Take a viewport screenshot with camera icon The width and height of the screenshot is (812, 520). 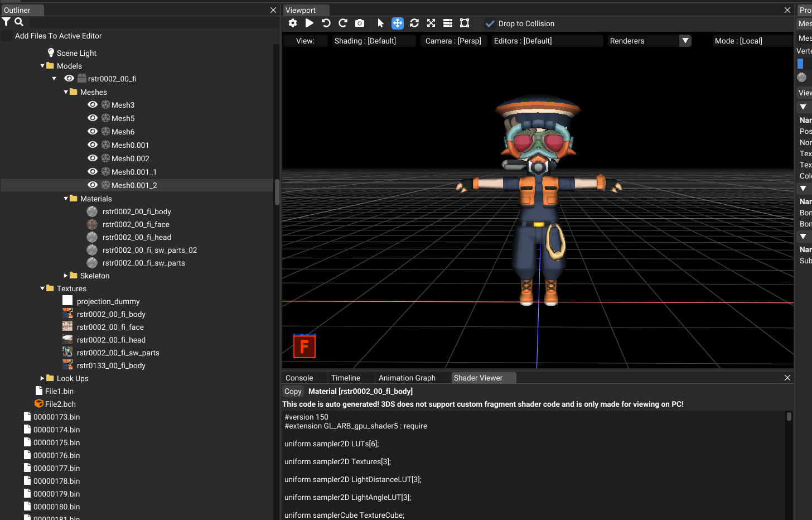click(x=360, y=23)
